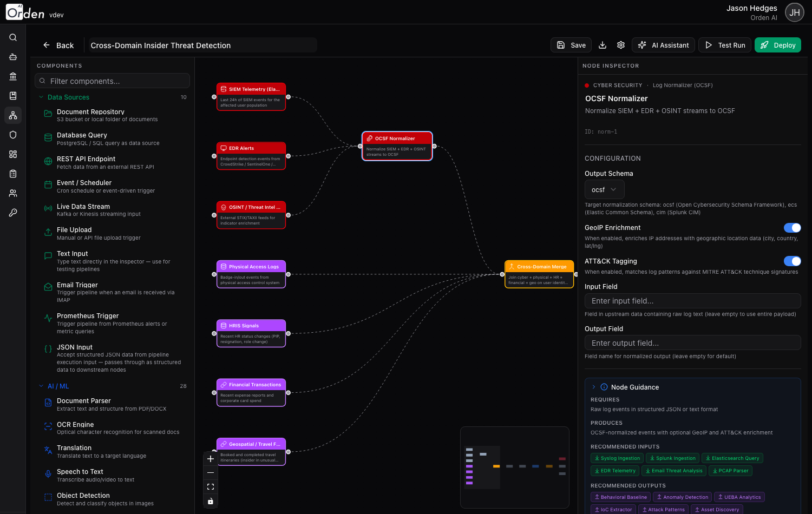812x514 pixels.
Task: Toggle canvas lock icon
Action: 211,501
